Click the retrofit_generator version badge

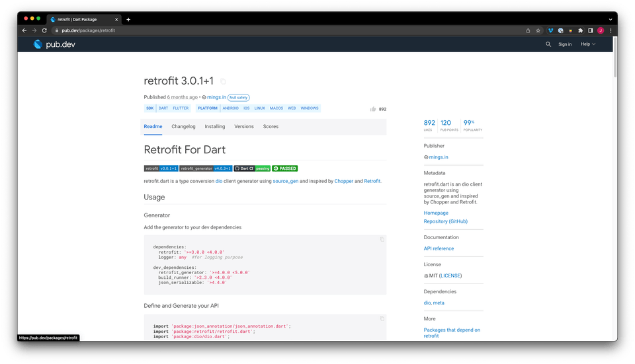coord(206,168)
